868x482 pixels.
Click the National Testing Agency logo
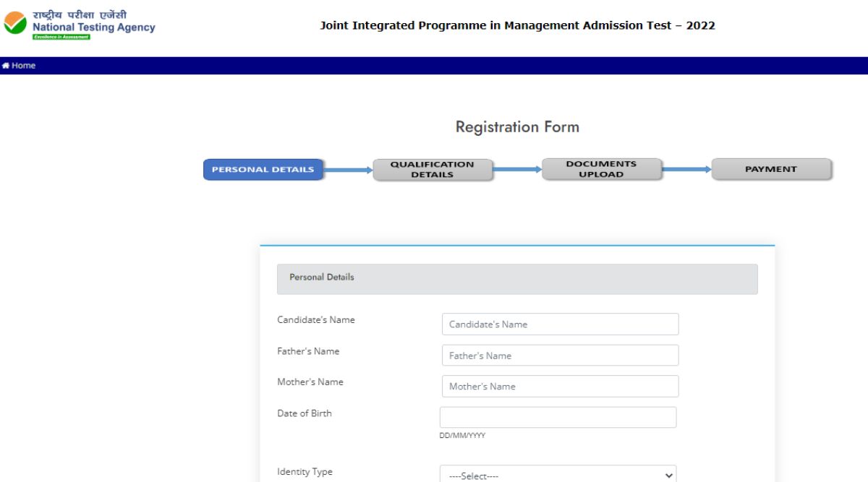point(80,24)
